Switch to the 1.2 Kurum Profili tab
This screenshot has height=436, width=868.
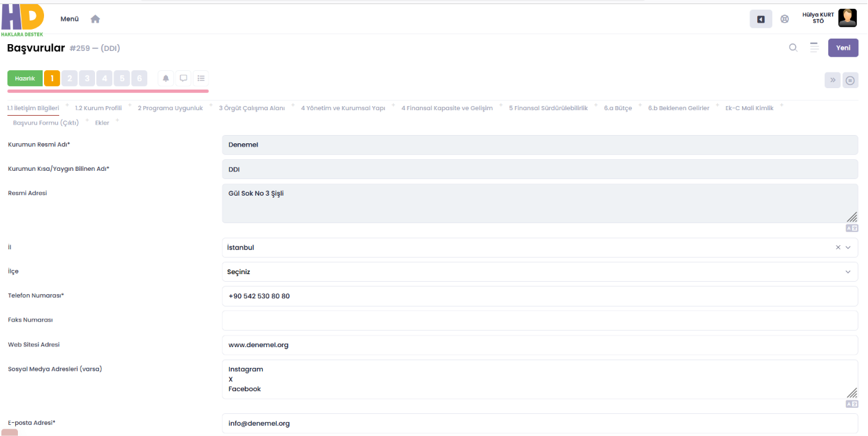pyautogui.click(x=98, y=108)
